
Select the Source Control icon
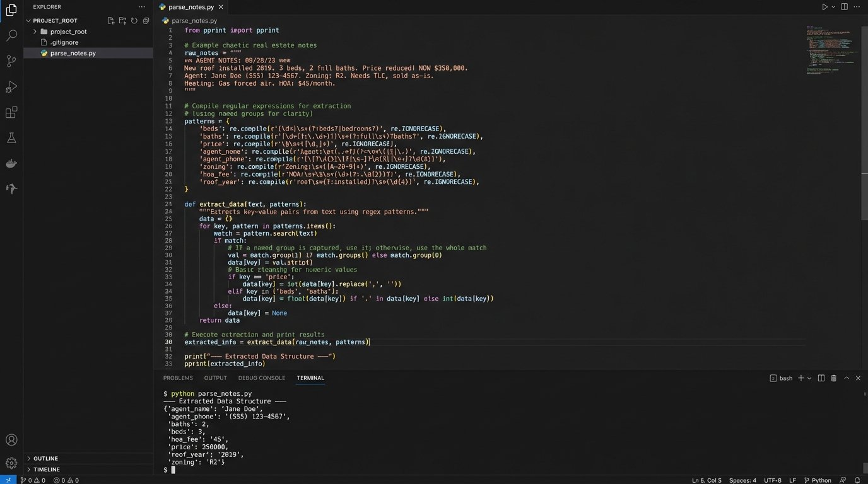coord(11,60)
